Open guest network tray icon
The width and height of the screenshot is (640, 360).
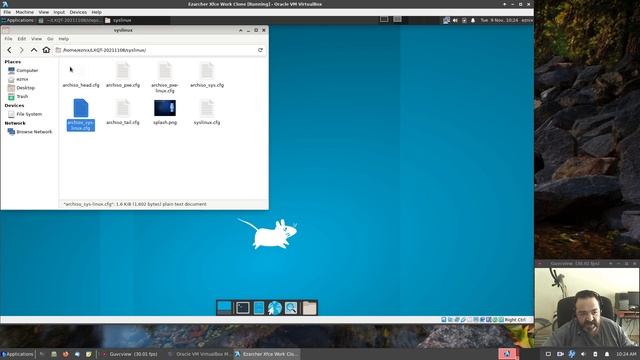click(x=446, y=20)
